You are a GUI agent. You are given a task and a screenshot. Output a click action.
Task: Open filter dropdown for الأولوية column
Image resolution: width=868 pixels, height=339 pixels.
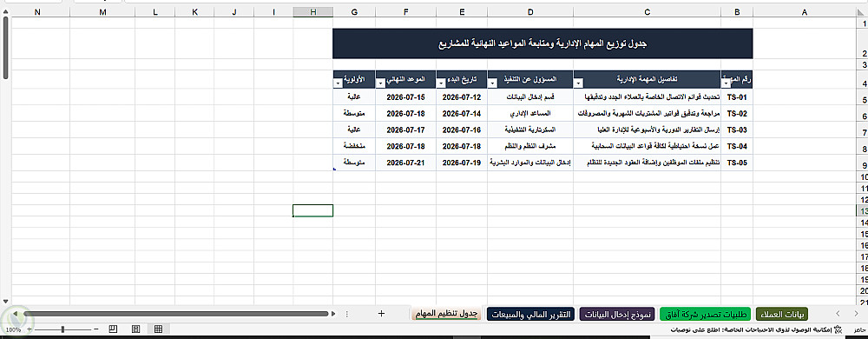(338, 83)
